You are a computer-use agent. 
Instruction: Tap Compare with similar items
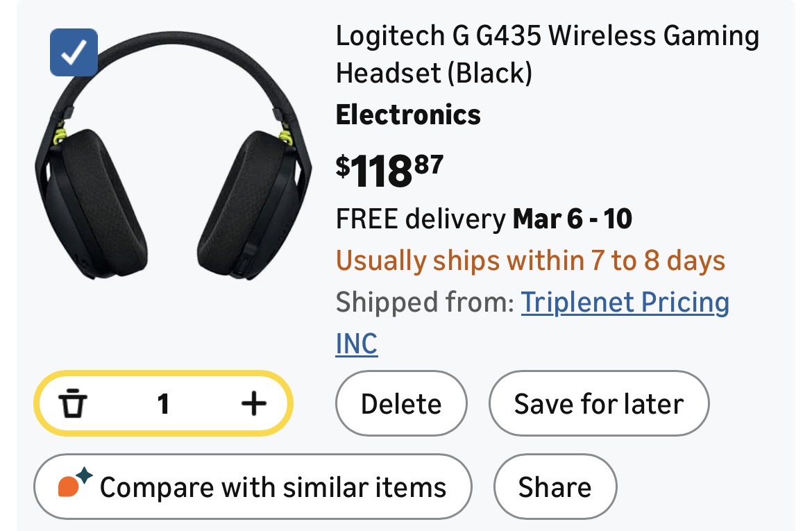(x=272, y=487)
